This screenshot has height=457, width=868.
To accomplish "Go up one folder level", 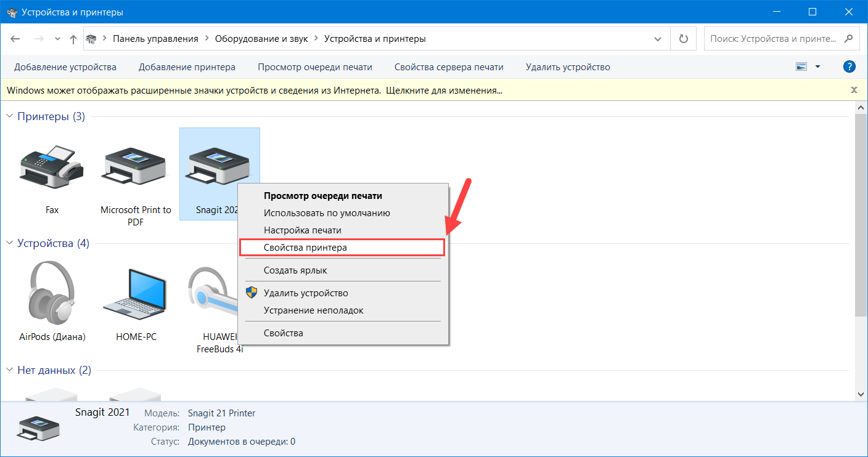I will click(73, 39).
